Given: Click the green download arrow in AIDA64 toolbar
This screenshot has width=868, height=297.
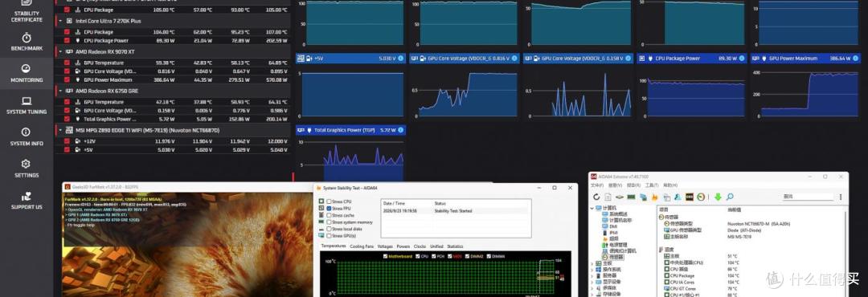Looking at the screenshot, I should (718, 197).
